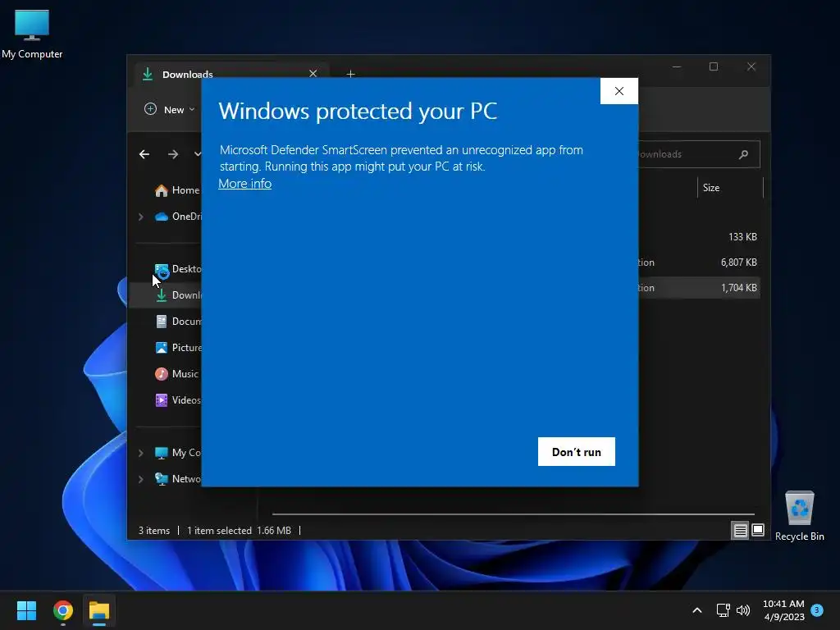
Task: Click the search icon in Explorer search box
Action: [x=743, y=154]
